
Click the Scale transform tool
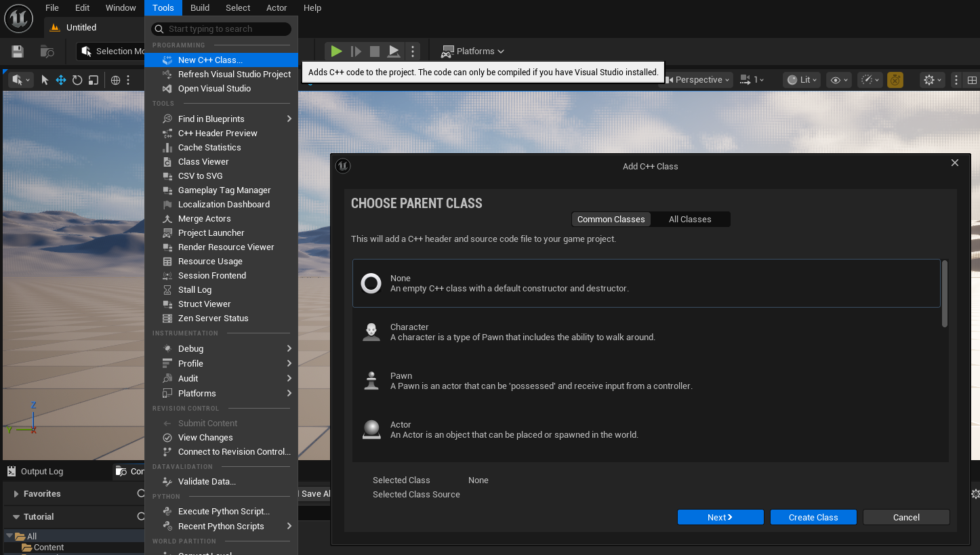point(94,80)
